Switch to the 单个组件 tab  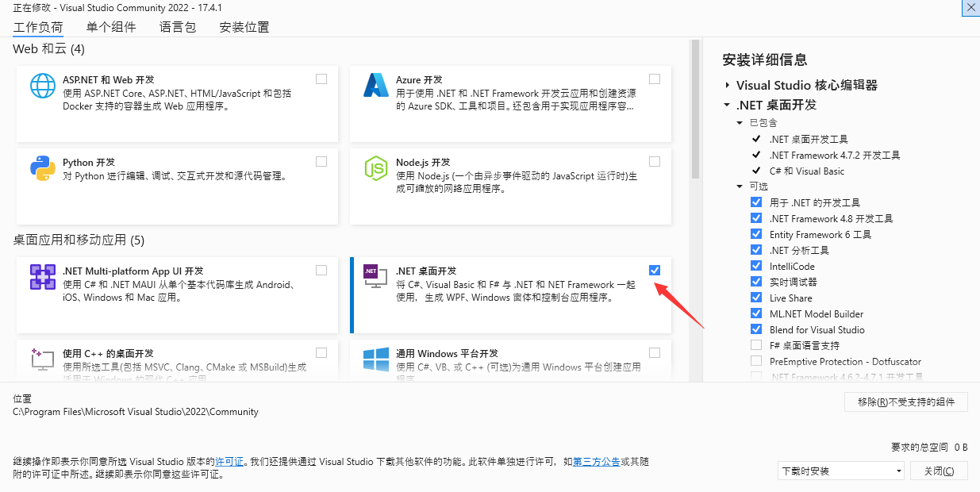[x=111, y=27]
